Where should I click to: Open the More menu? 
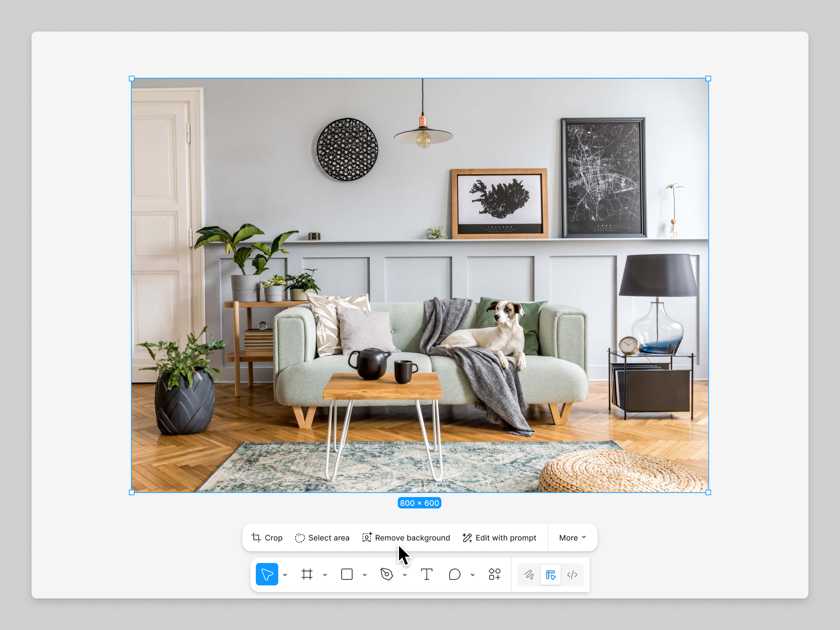coord(572,538)
